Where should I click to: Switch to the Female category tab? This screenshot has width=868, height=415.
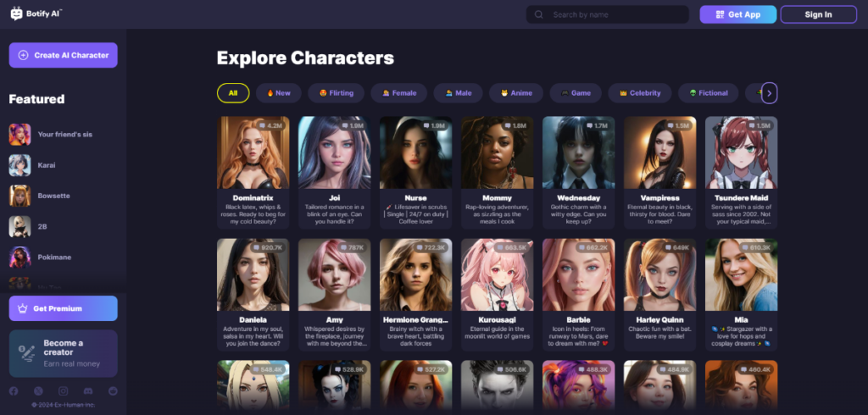(x=399, y=93)
